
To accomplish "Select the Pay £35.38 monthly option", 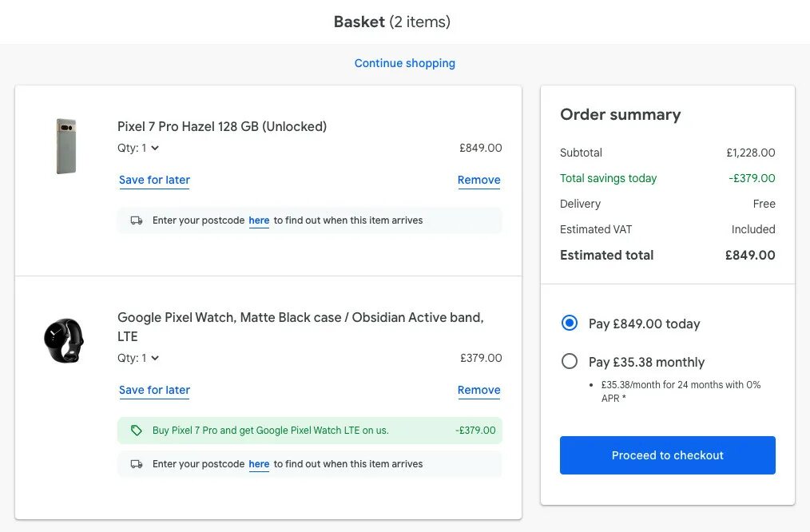I will (570, 362).
